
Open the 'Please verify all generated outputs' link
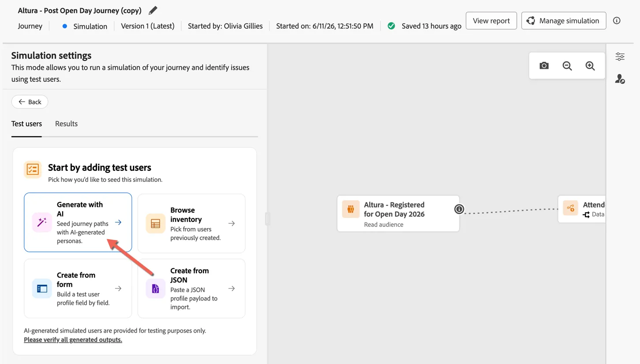pos(73,340)
